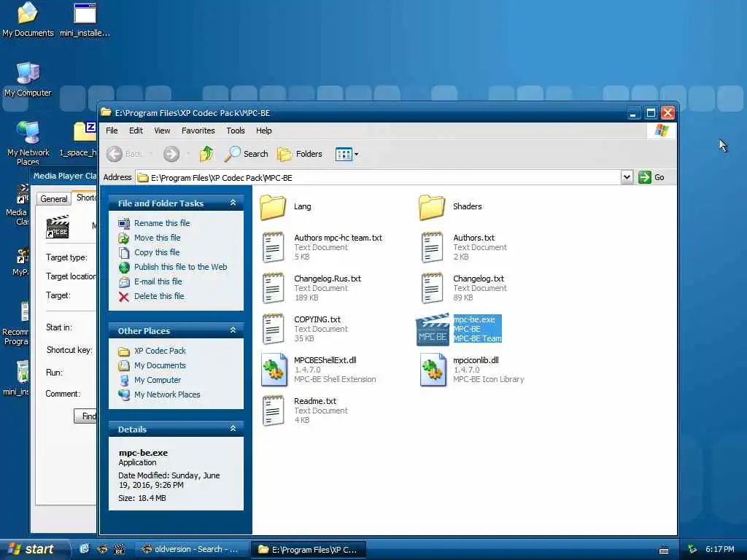This screenshot has width=747, height=560.
Task: Click the tray network connection icon
Action: point(692,549)
